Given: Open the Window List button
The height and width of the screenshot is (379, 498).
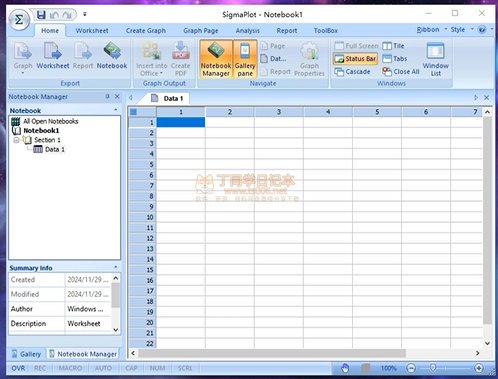Looking at the screenshot, I should pyautogui.click(x=436, y=59).
